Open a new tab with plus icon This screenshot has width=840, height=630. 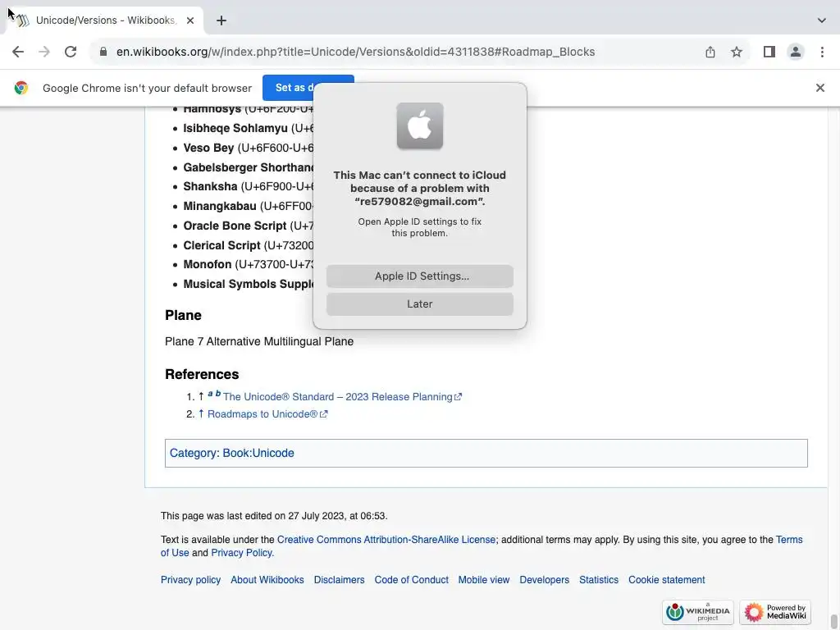pyautogui.click(x=221, y=21)
